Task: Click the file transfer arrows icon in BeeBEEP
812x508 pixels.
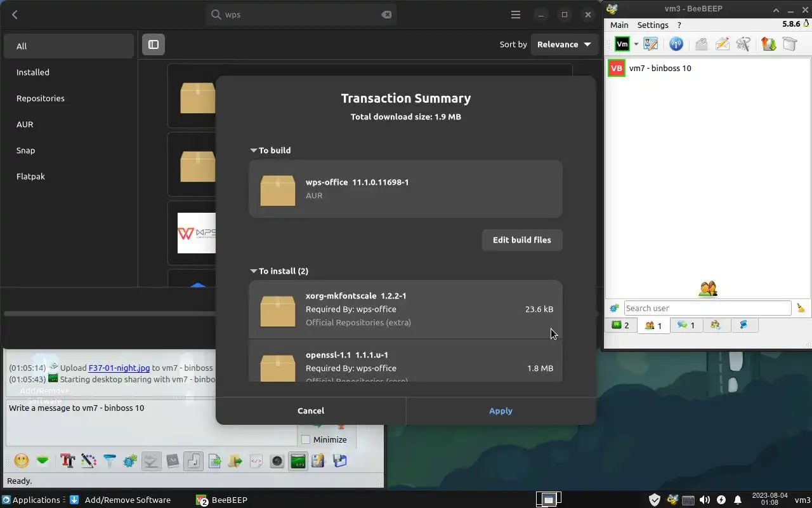Action: pos(768,44)
